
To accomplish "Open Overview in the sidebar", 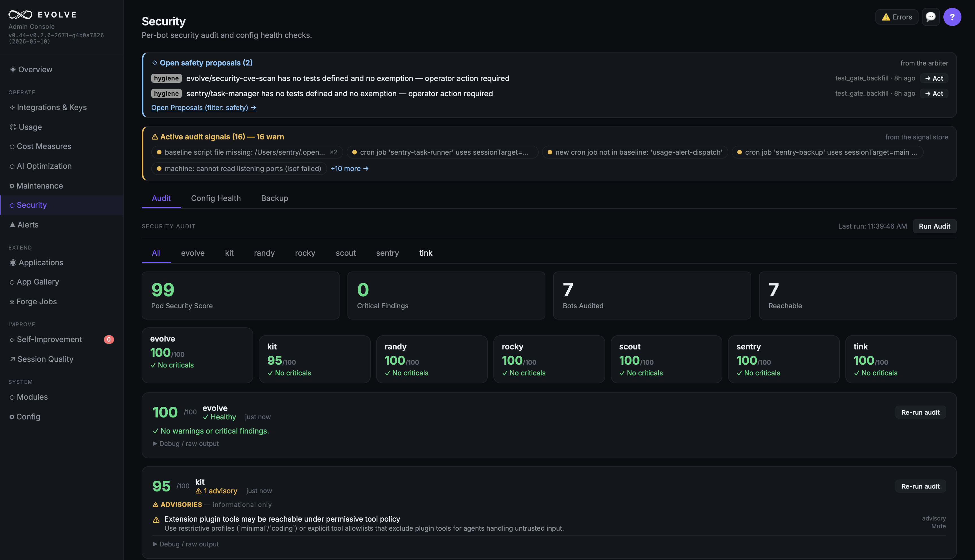I will tap(62, 70).
